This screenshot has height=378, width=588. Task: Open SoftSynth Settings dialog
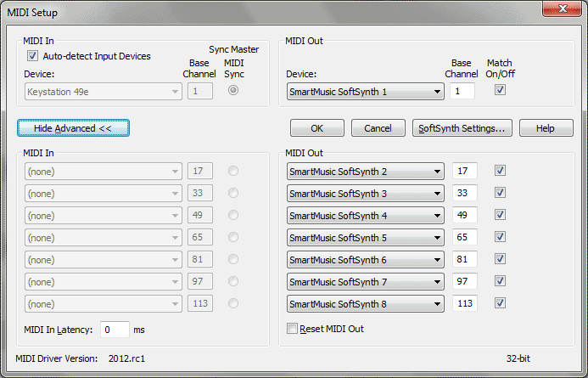click(462, 128)
